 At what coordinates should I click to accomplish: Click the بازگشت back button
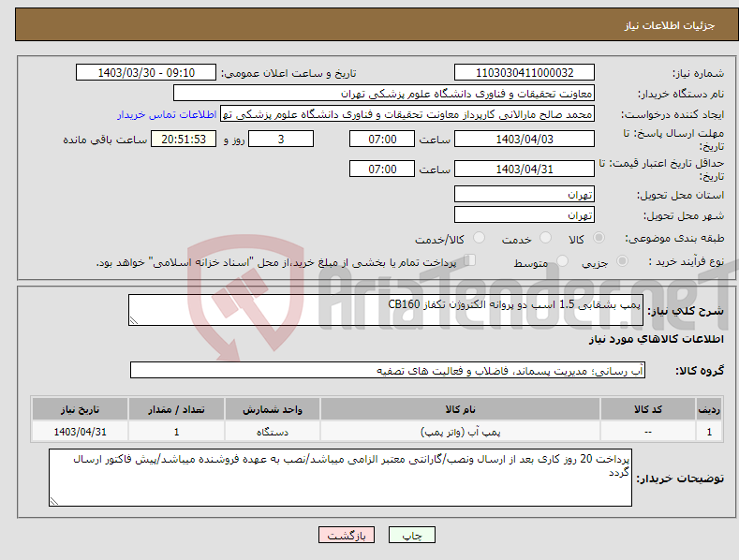point(347,535)
